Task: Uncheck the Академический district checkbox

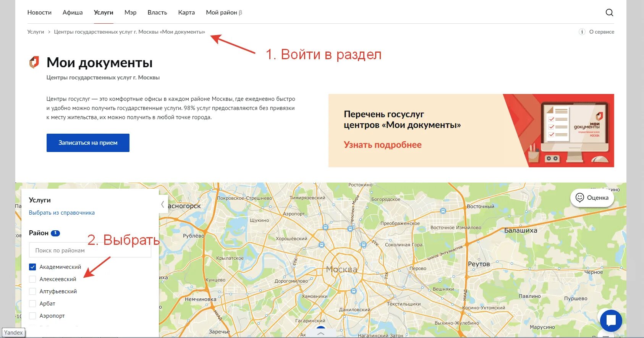Action: point(32,267)
